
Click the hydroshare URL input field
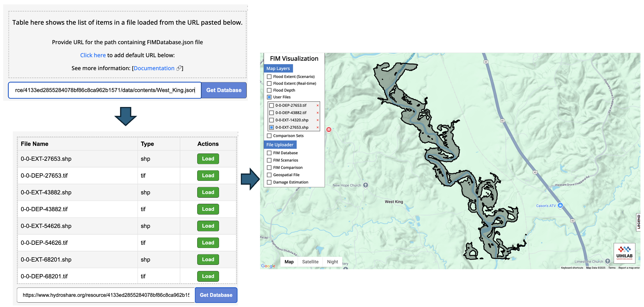(105, 295)
